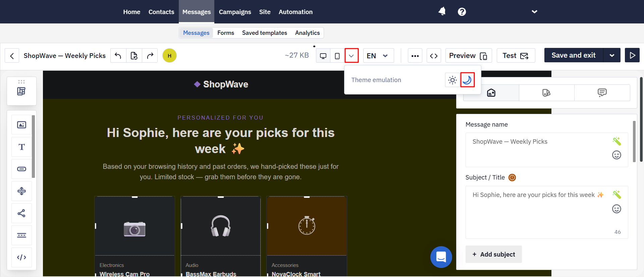
Task: Switch to Saved templates sub-tab
Action: [265, 33]
